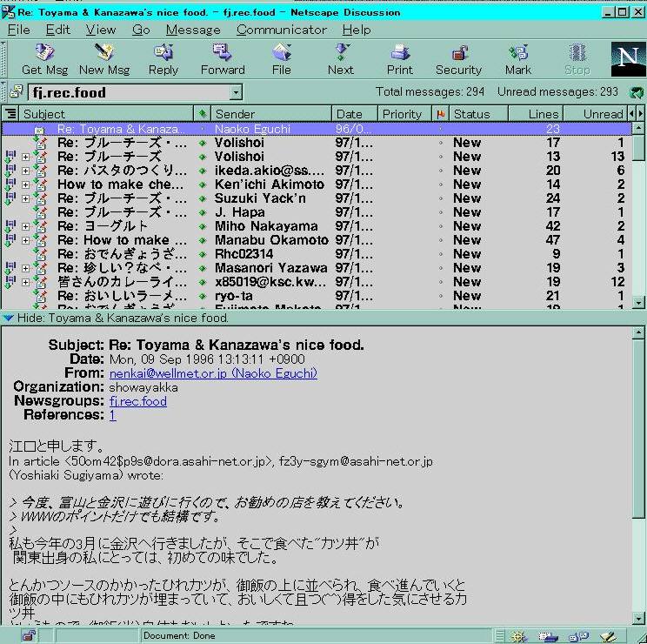Open the fj.rec.food newsgroup dropdown
The image size is (647, 644).
click(236, 93)
